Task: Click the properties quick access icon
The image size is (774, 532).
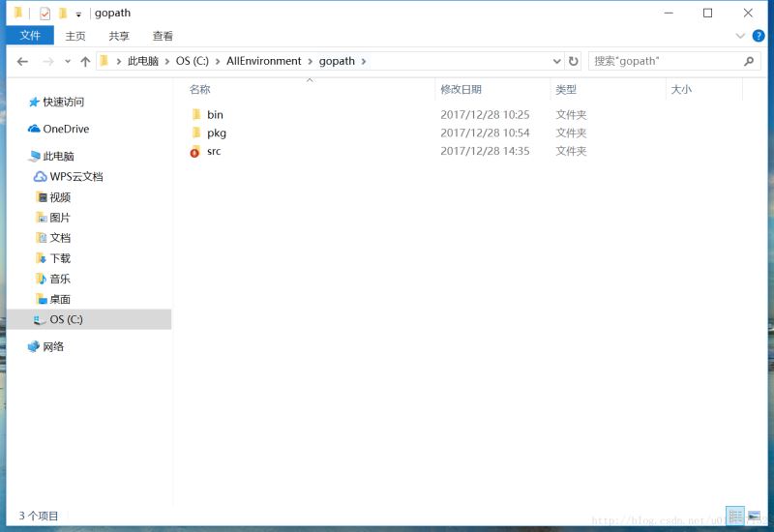Action: coord(45,14)
